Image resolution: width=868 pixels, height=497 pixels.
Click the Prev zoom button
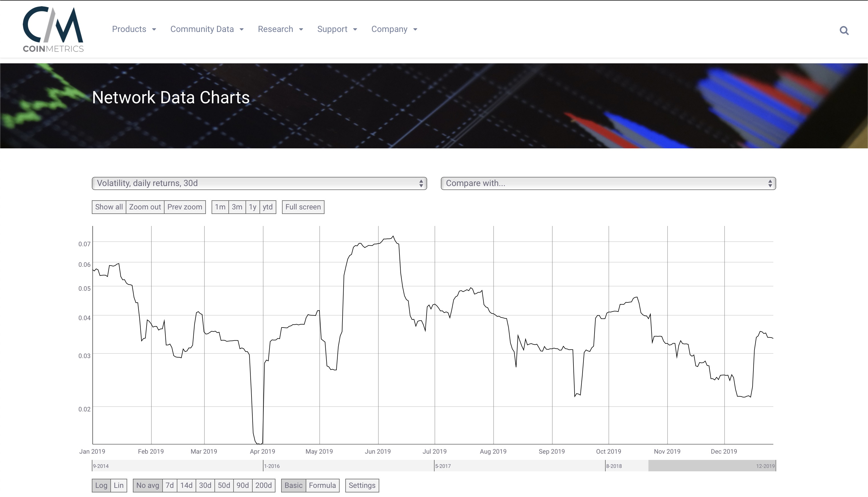pos(185,207)
